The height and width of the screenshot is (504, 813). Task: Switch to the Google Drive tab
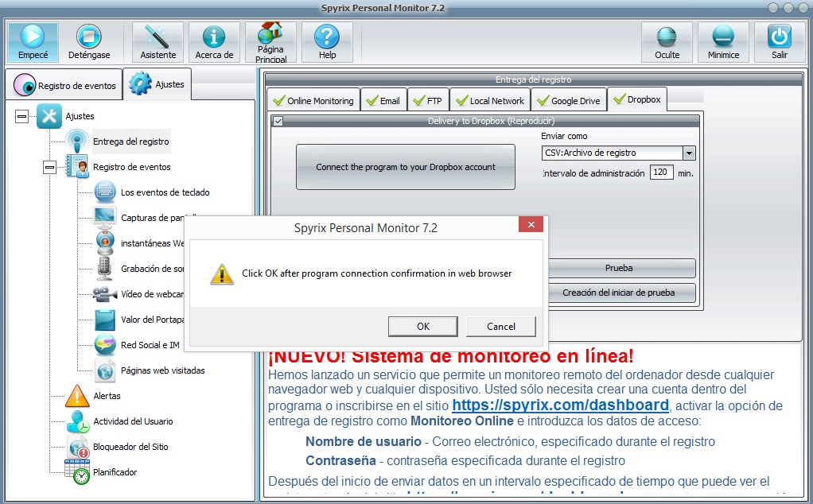[x=569, y=100]
